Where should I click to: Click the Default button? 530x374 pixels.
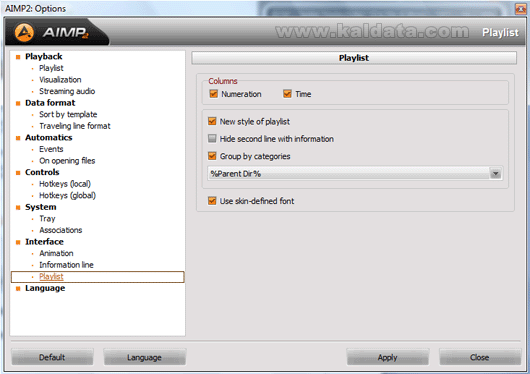pyautogui.click(x=52, y=357)
